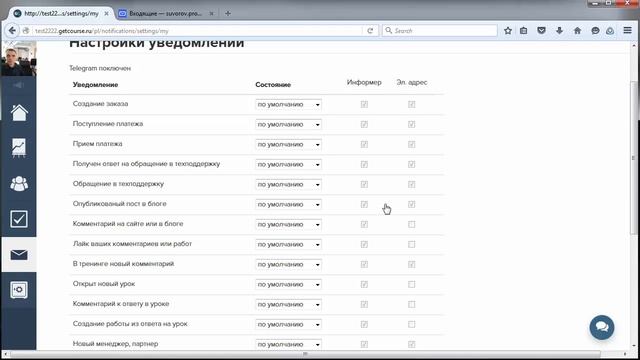Open the state dropdown for Создание заказа
640x360 pixels.
tap(288, 104)
